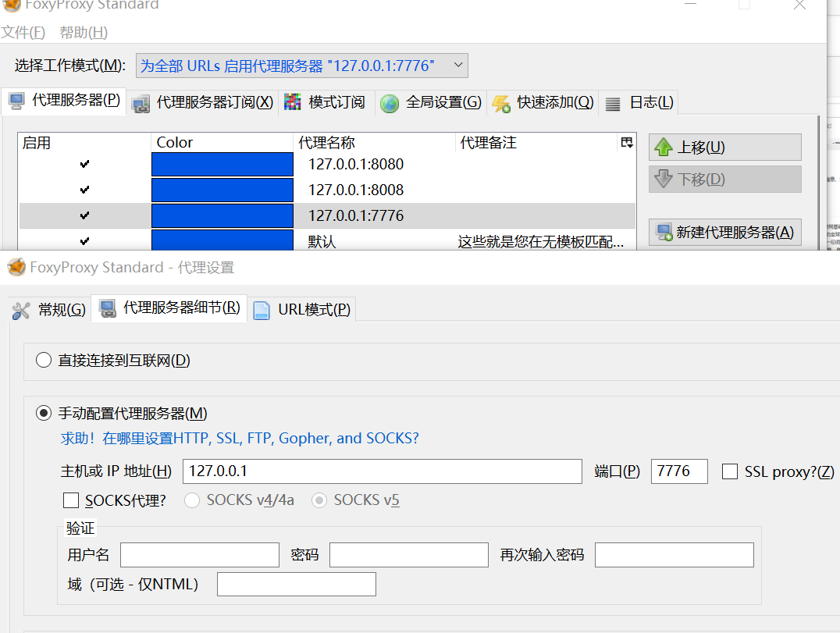
Task: Select SOCKS v5 radio button
Action: pyautogui.click(x=319, y=500)
